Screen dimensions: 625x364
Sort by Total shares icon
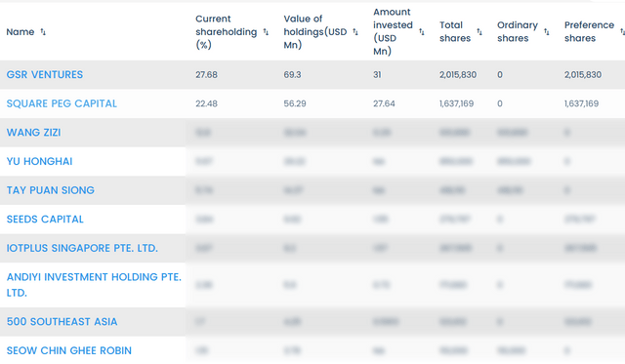pyautogui.click(x=479, y=32)
